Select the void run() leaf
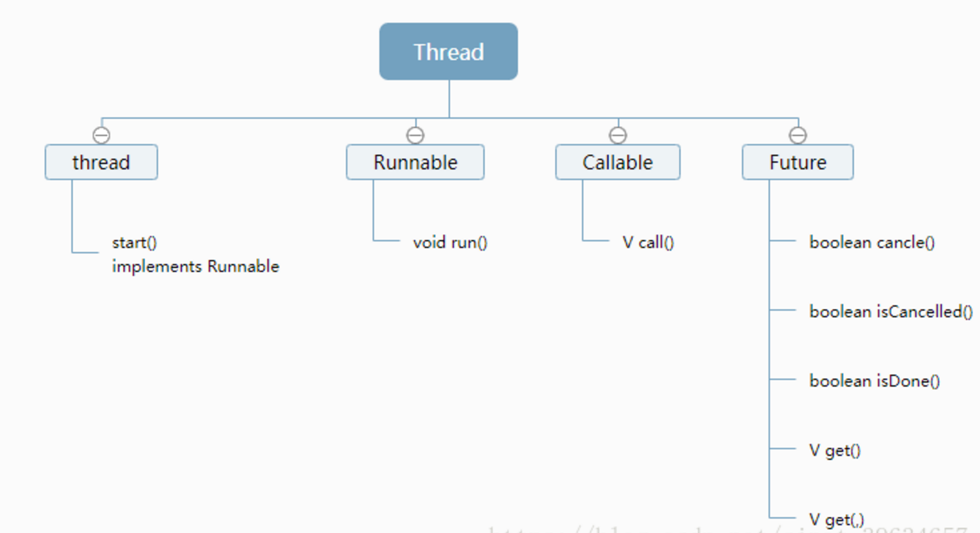This screenshot has width=980, height=533. coord(450,243)
